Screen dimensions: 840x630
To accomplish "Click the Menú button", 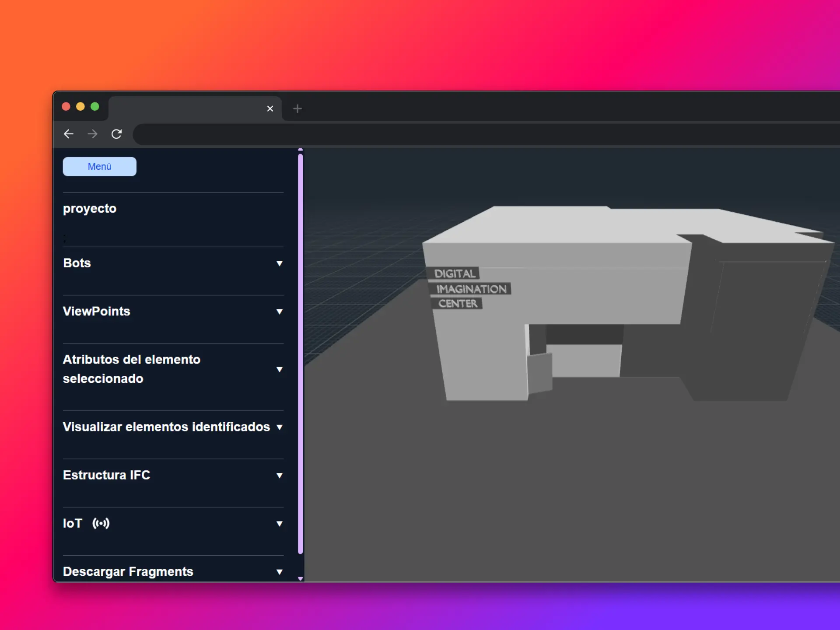I will tap(99, 166).
